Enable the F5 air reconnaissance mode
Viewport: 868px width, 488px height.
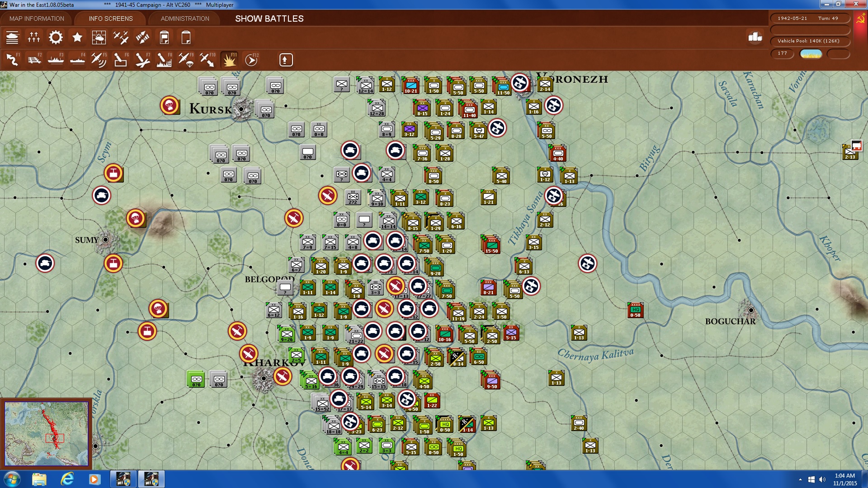click(x=99, y=59)
